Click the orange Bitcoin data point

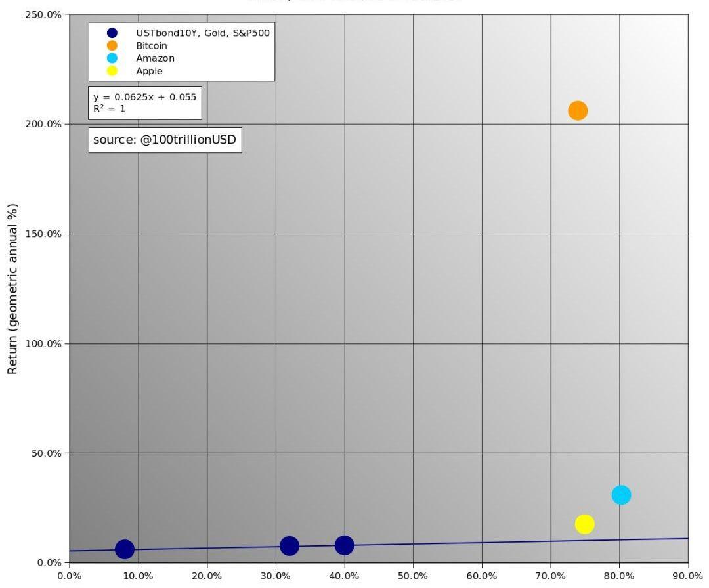(x=577, y=111)
